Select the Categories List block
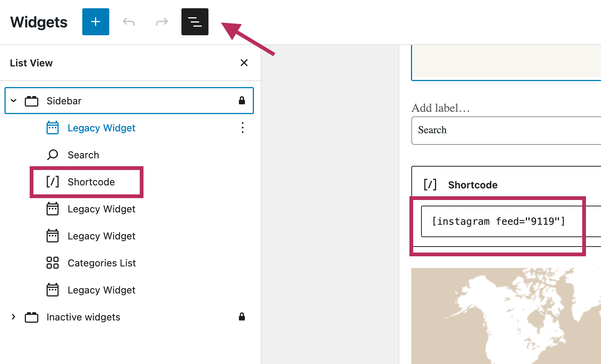This screenshot has width=601, height=364. 101,263
